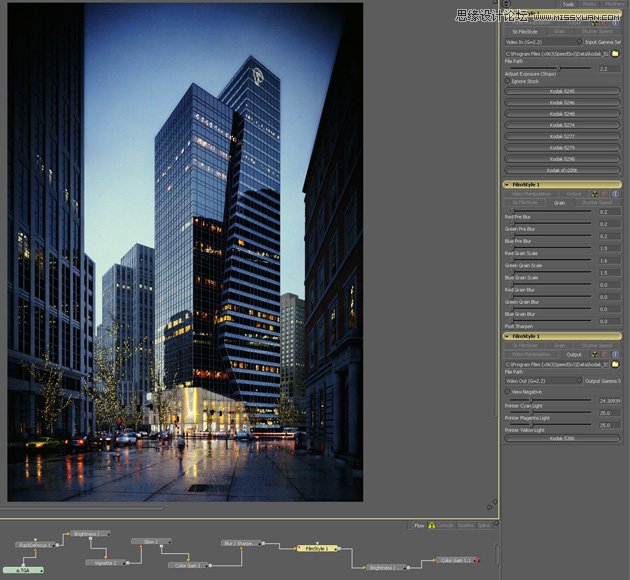Select the Brightness node after FilmStyle 1
Viewport: 630px width, 580px height.
386,568
